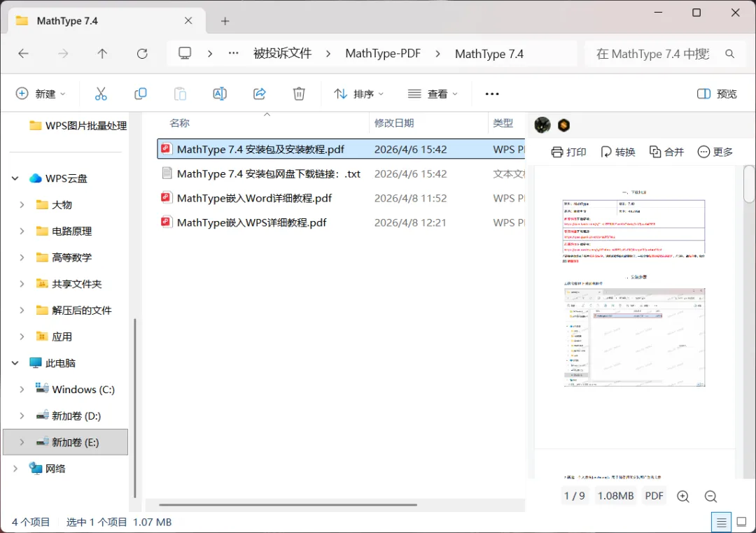This screenshot has height=533, width=756.
Task: Rename the selected file
Action: [x=220, y=94]
